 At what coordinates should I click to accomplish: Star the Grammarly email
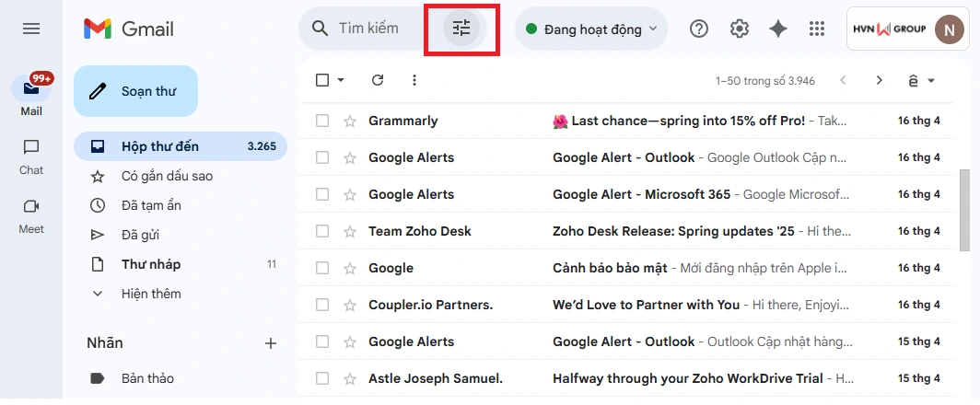[349, 121]
